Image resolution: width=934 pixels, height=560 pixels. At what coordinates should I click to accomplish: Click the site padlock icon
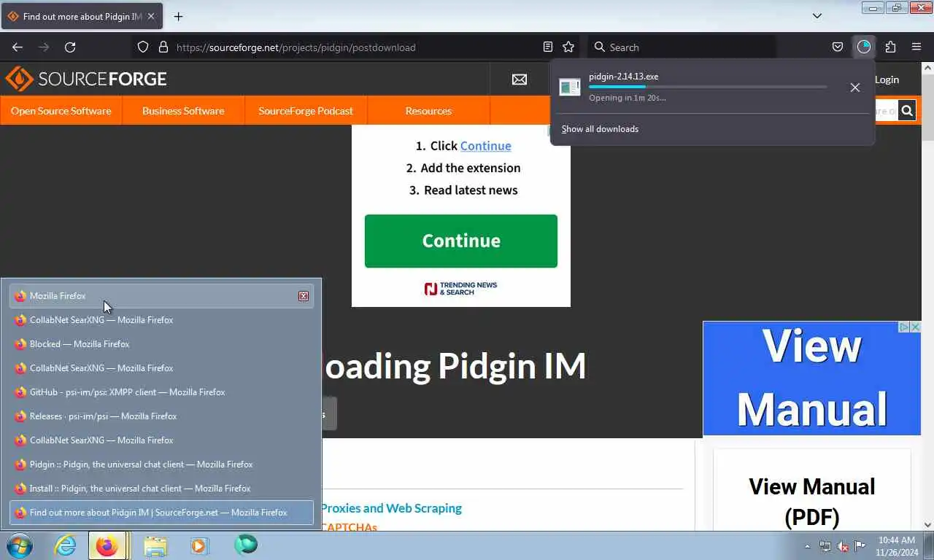tap(163, 47)
